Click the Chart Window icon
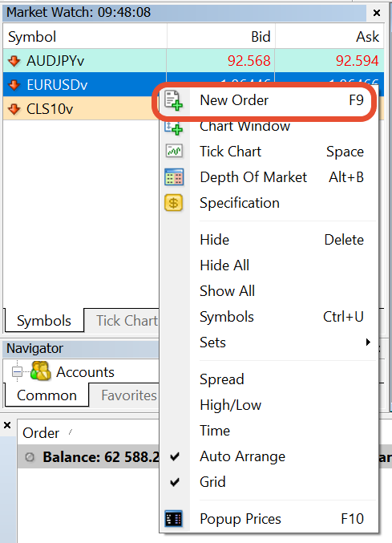 [174, 127]
